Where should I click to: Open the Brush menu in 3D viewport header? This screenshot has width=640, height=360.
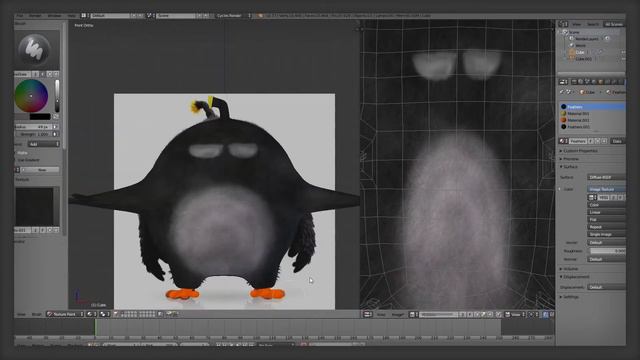coord(37,314)
